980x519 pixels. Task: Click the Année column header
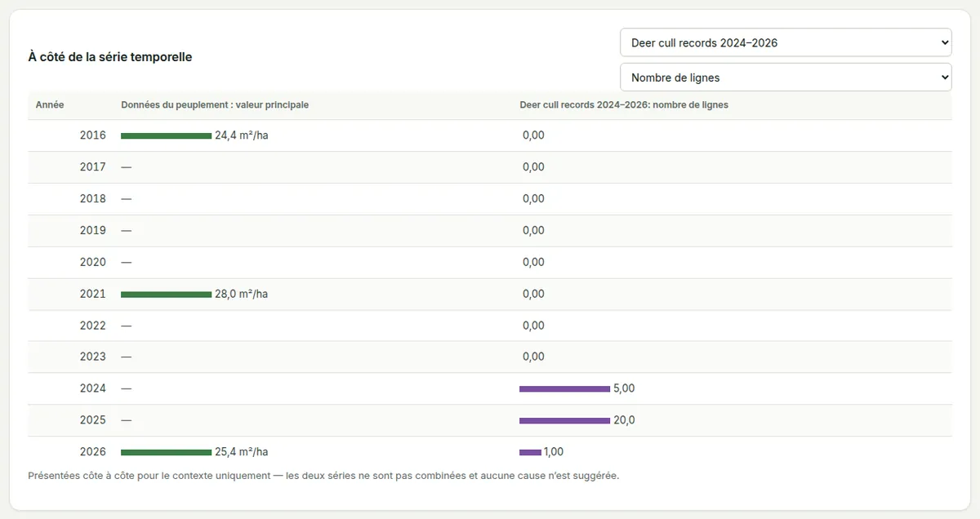point(50,104)
